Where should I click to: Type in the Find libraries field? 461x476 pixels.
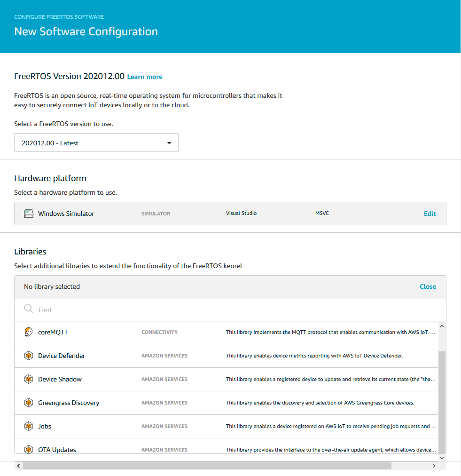coord(235,310)
